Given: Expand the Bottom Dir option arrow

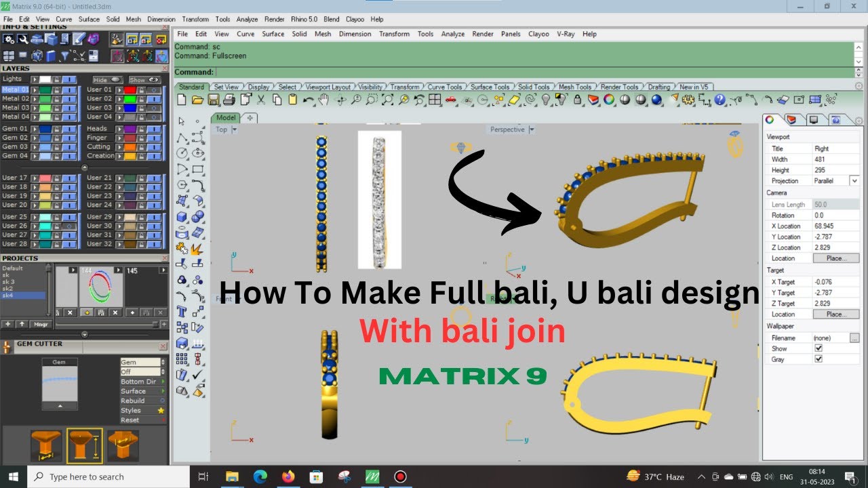Looking at the screenshot, I should 163,382.
